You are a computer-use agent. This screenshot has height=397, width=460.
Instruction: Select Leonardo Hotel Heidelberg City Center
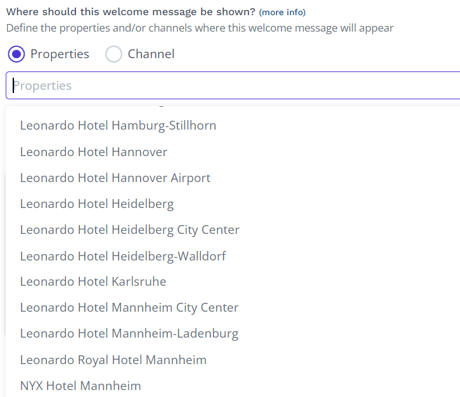pyautogui.click(x=233, y=230)
